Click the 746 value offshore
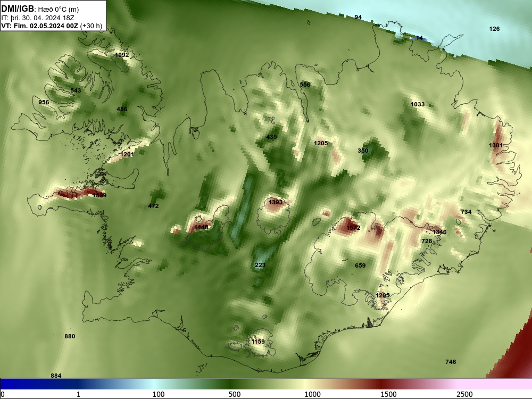 451,362
